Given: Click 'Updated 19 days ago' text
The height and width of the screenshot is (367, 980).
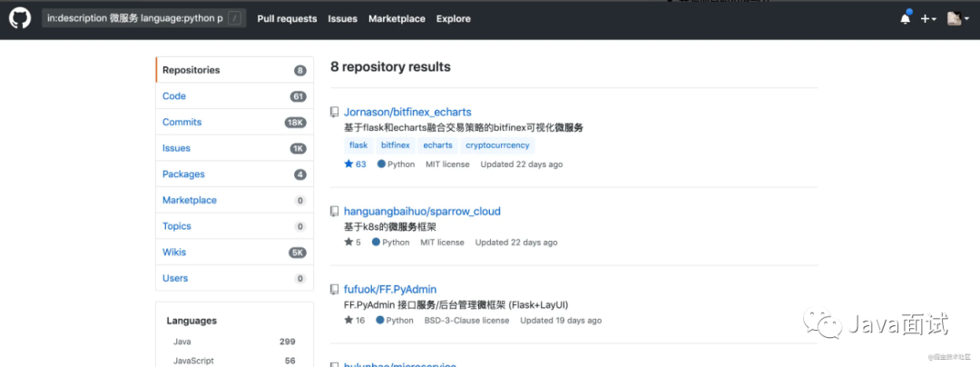Looking at the screenshot, I should click(561, 320).
